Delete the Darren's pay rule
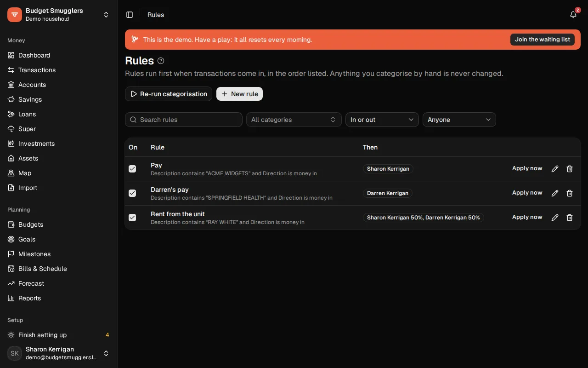Viewport: 588px width, 368px height. tap(570, 193)
